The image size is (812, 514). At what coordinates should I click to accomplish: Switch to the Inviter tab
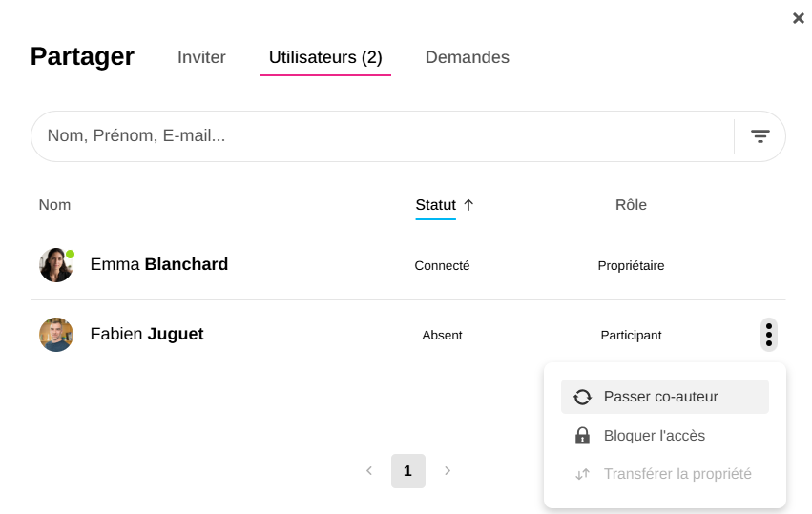tap(201, 57)
